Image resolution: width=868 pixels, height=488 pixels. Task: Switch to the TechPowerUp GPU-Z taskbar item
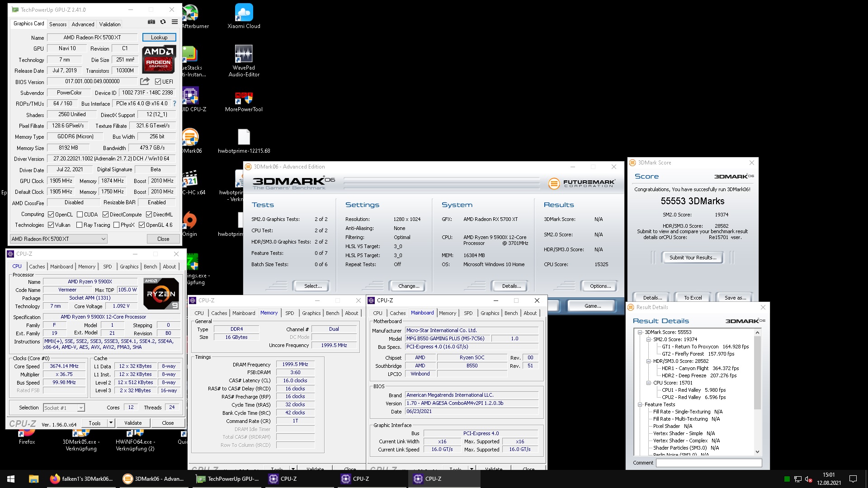point(227,479)
